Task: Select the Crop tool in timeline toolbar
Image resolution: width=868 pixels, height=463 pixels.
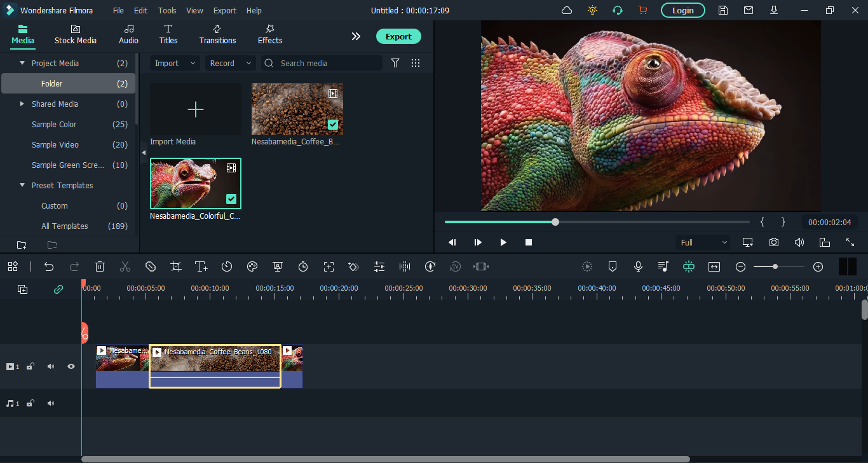Action: pos(176,267)
